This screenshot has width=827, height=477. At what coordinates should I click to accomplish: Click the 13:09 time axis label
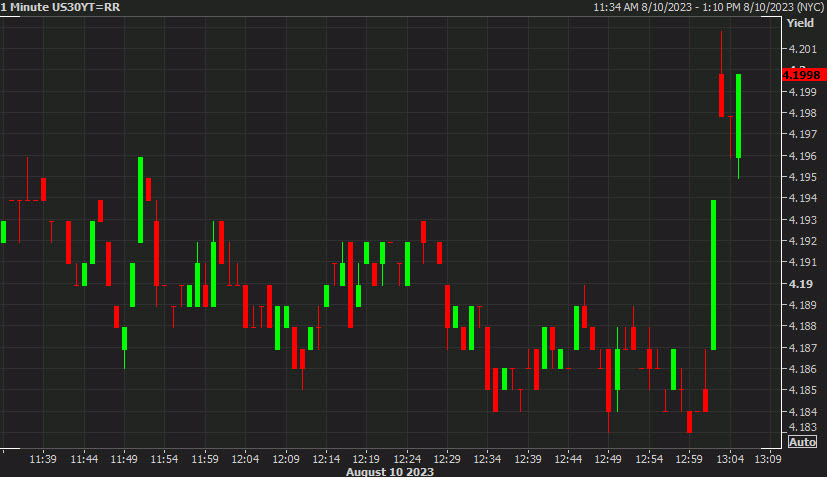tap(767, 459)
